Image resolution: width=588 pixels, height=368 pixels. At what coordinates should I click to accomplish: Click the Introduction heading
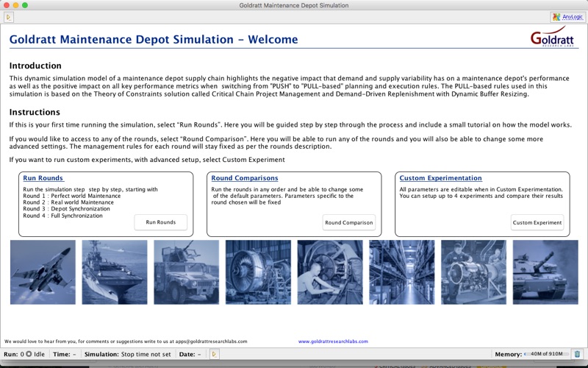pos(35,66)
